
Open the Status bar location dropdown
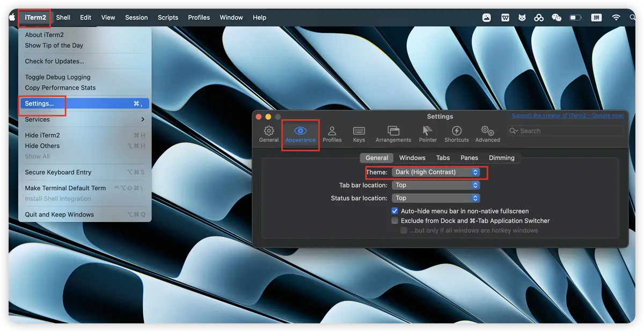pos(436,198)
